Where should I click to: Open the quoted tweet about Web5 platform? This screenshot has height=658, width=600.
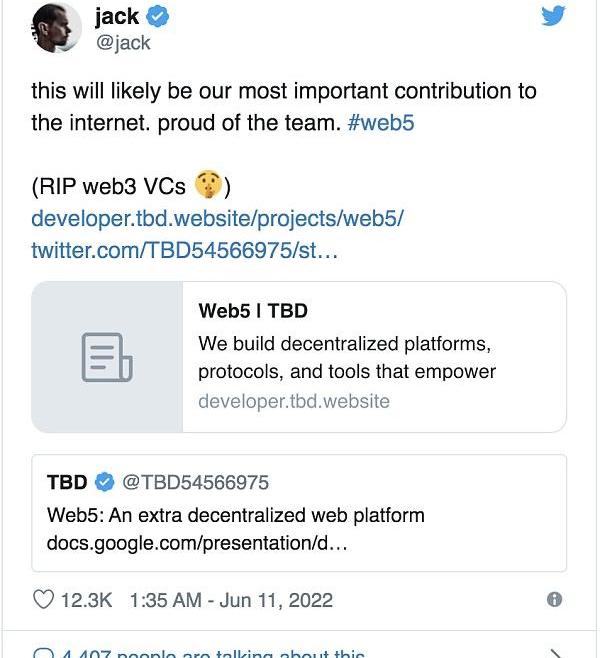(235, 516)
